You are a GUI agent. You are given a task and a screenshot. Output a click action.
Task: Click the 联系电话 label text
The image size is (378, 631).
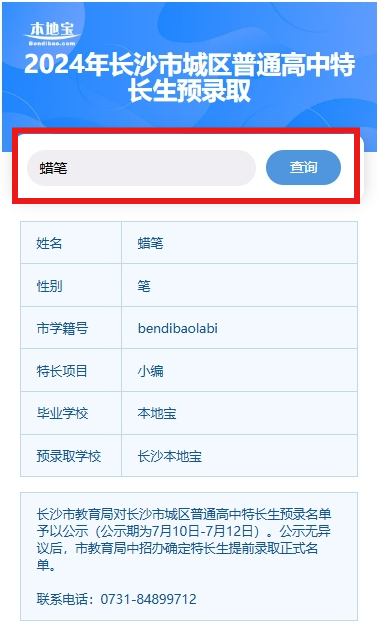62,599
